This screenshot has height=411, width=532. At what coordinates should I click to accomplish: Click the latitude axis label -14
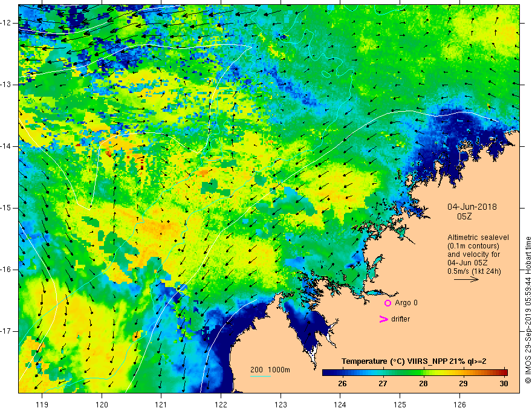pos(6,146)
